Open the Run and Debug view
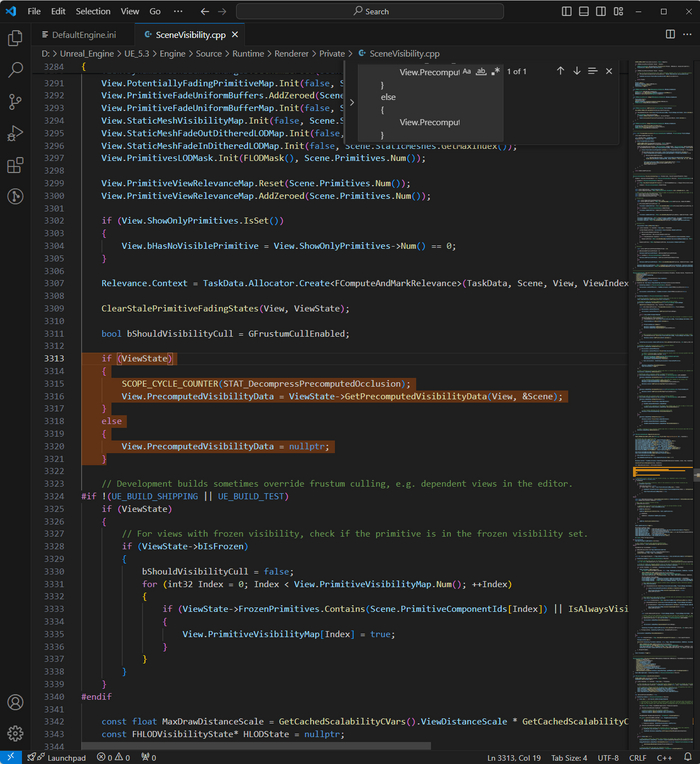The width and height of the screenshot is (700, 764). point(15,134)
